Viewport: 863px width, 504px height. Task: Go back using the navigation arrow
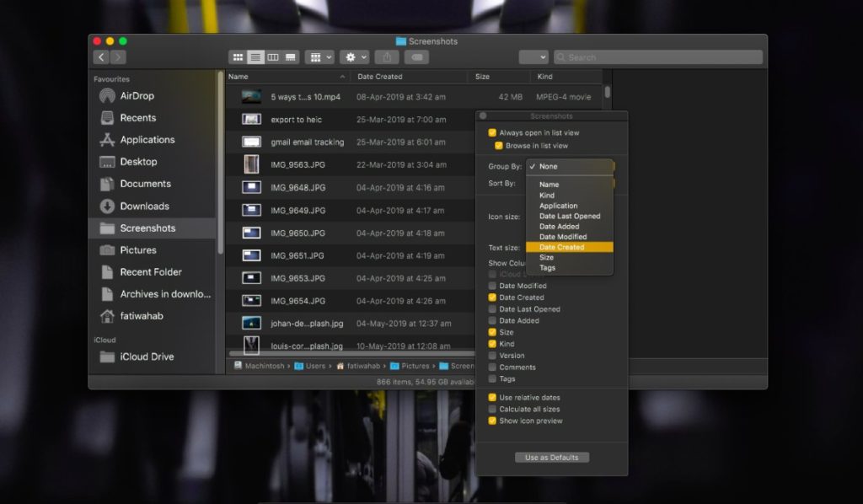pyautogui.click(x=101, y=56)
